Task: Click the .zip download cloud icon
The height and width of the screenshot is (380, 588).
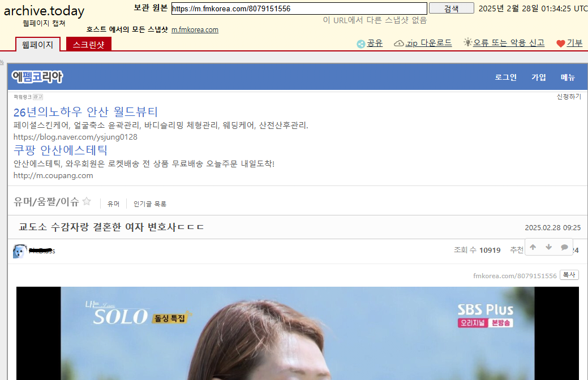Action: [x=399, y=44]
